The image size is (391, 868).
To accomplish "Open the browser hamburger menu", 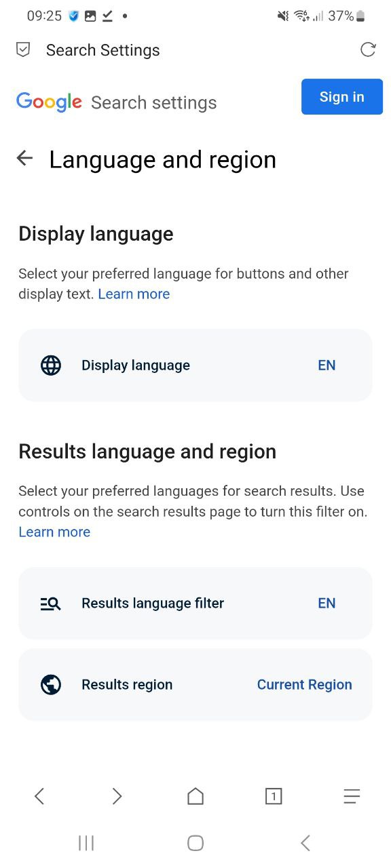I will point(352,796).
